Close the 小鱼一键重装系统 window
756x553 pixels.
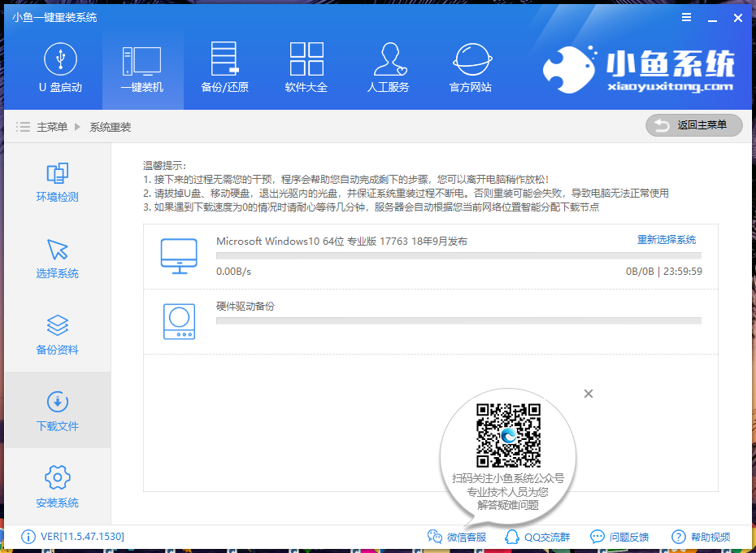pyautogui.click(x=737, y=18)
